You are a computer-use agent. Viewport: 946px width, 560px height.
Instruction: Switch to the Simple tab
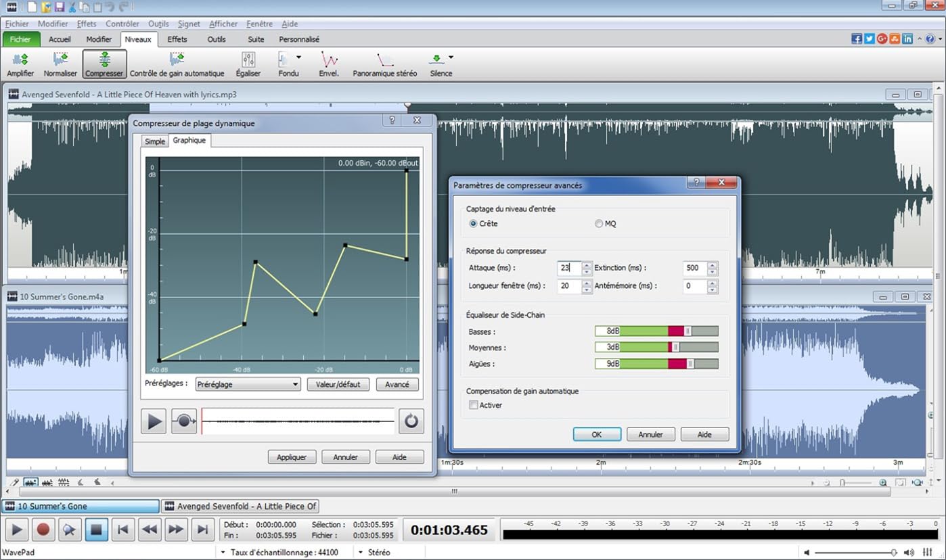pos(155,141)
